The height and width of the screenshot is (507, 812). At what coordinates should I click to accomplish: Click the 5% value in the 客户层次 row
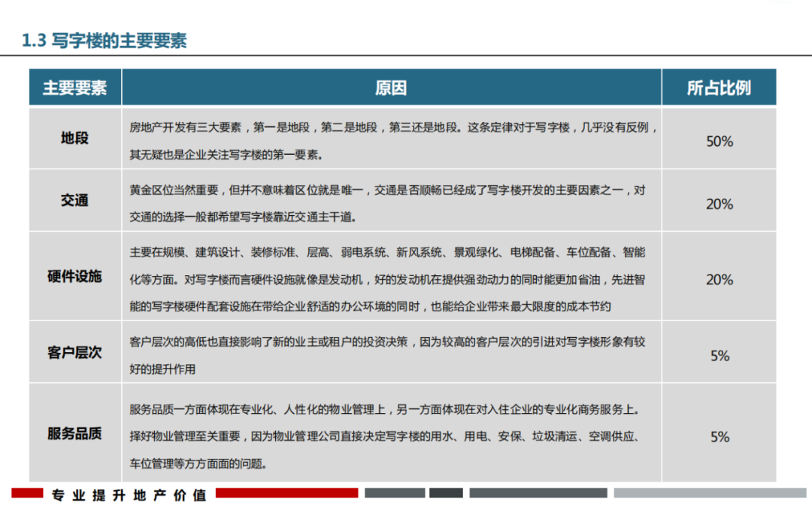tap(720, 356)
